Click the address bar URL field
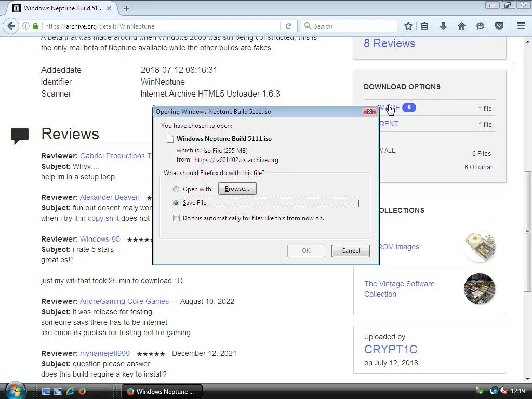 (162, 26)
